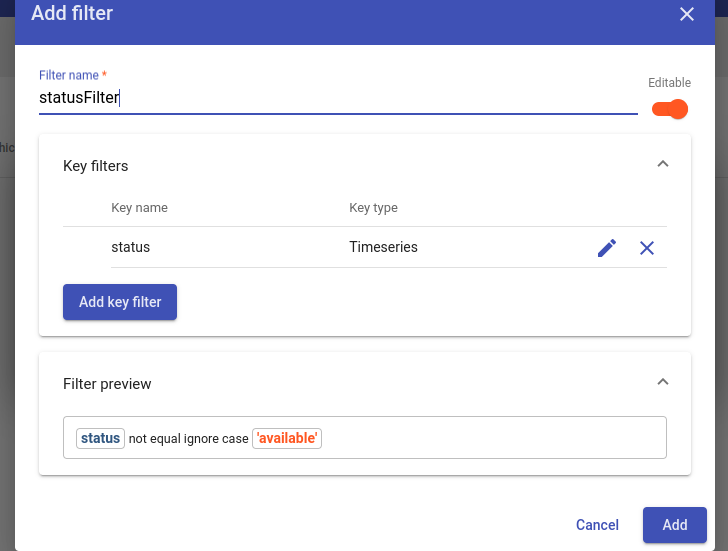This screenshot has width=728, height=551.
Task: Edit the status key filter with pencil icon
Action: point(607,248)
